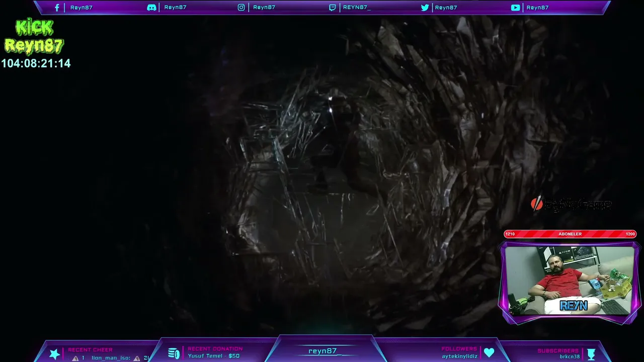The width and height of the screenshot is (644, 362).
Task: Click the trophy icon beside Subscribers
Action: point(591,354)
